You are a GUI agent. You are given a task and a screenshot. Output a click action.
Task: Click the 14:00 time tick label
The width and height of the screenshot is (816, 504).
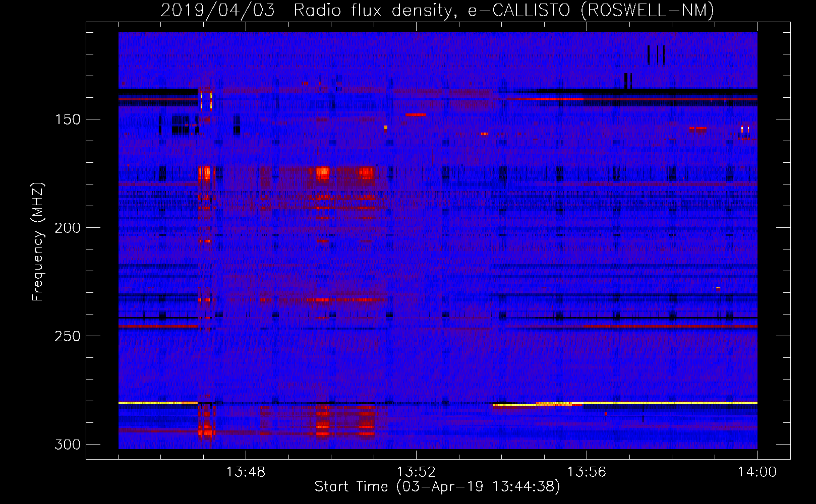757,472
